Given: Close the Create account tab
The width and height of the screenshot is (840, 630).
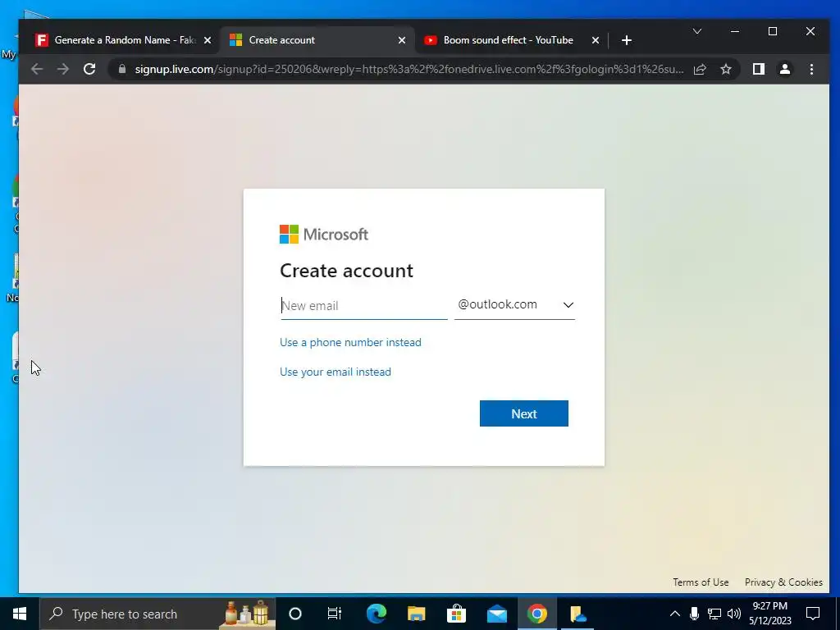Looking at the screenshot, I should [x=402, y=40].
